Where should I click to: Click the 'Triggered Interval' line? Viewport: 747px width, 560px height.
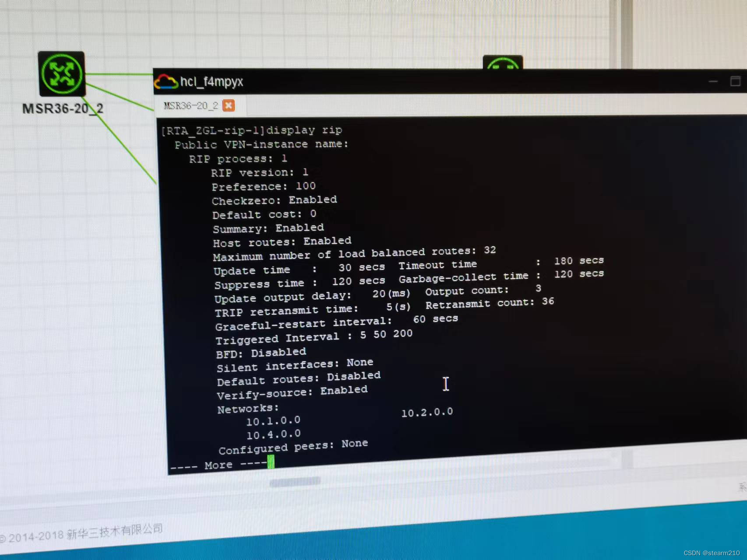314,337
